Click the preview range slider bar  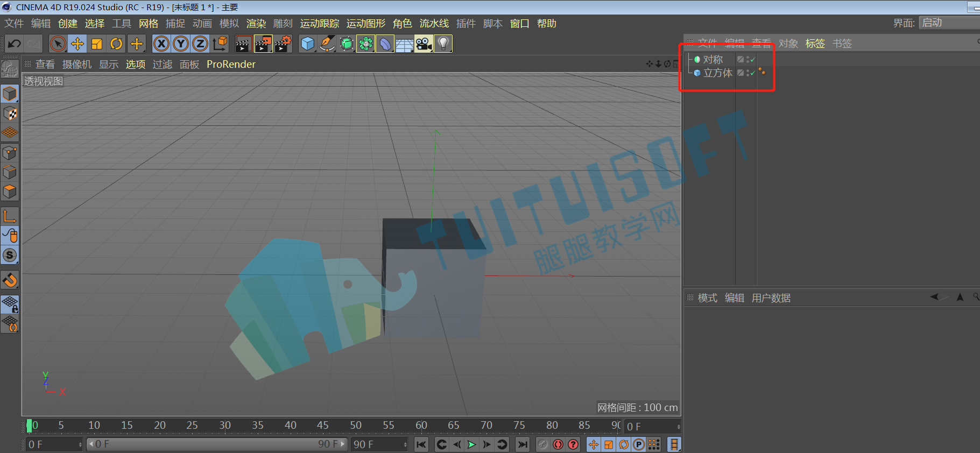[x=217, y=444]
